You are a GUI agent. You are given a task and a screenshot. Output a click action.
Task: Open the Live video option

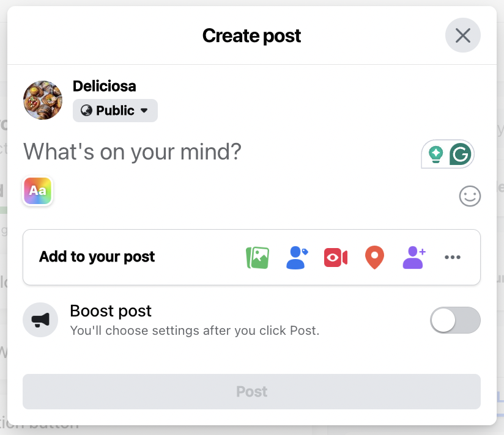click(335, 257)
